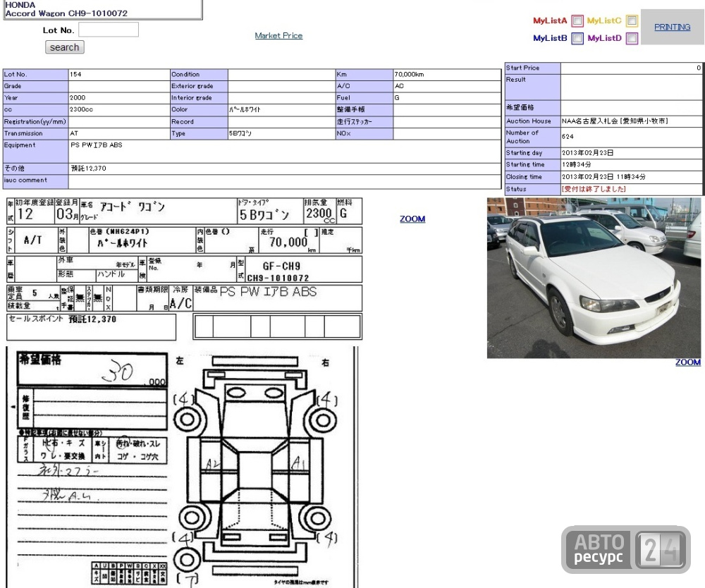Select the lot number value 154

click(x=75, y=74)
